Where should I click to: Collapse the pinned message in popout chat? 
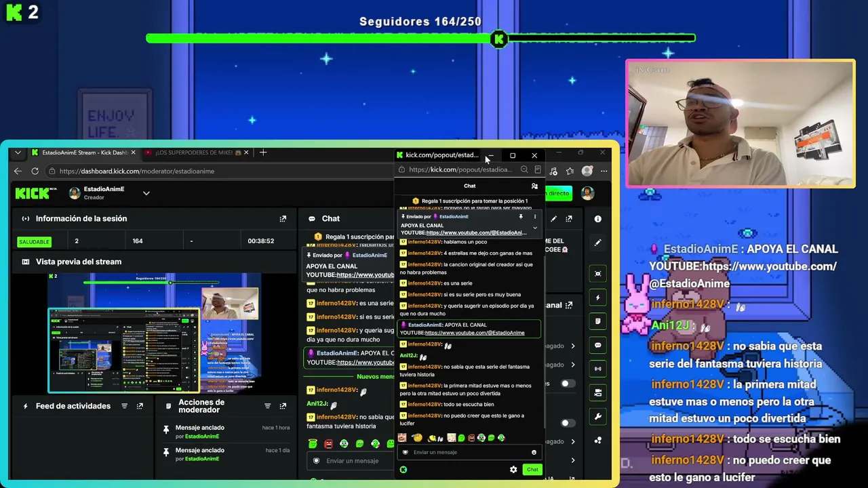point(534,228)
